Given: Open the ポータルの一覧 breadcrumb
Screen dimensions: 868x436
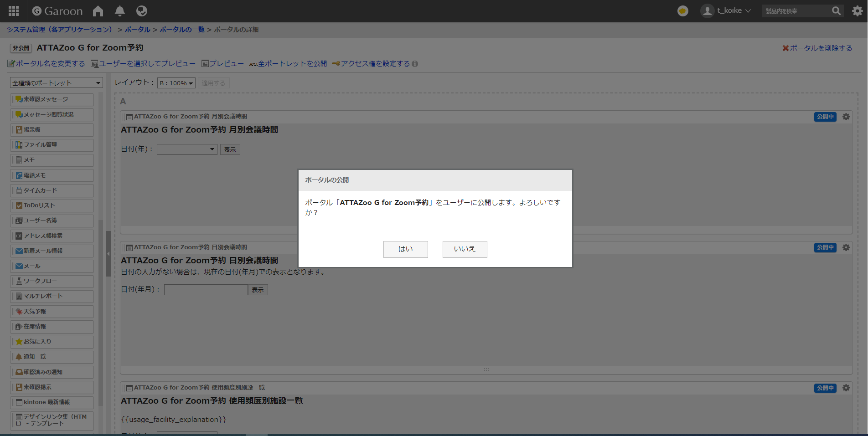Looking at the screenshot, I should tap(182, 30).
